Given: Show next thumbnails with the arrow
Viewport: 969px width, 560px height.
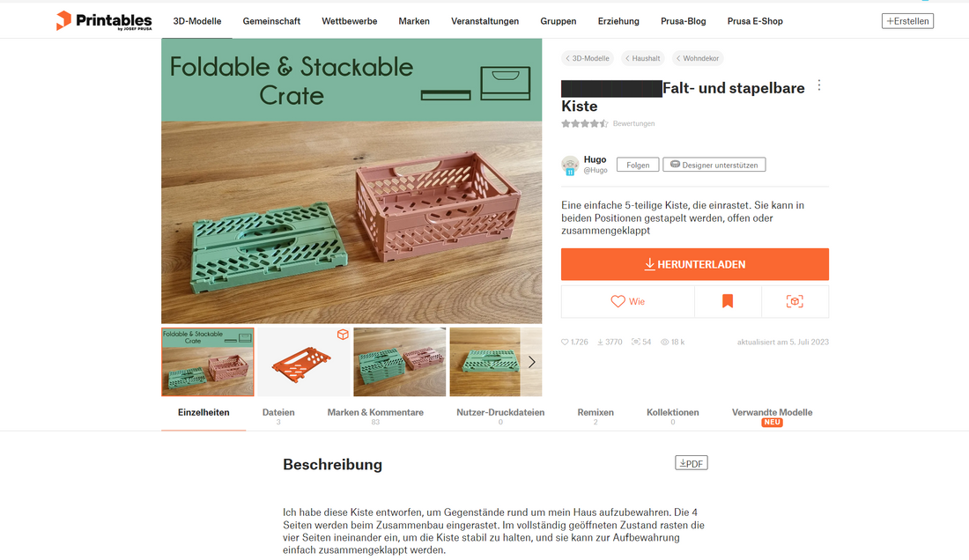Looking at the screenshot, I should tap(531, 363).
